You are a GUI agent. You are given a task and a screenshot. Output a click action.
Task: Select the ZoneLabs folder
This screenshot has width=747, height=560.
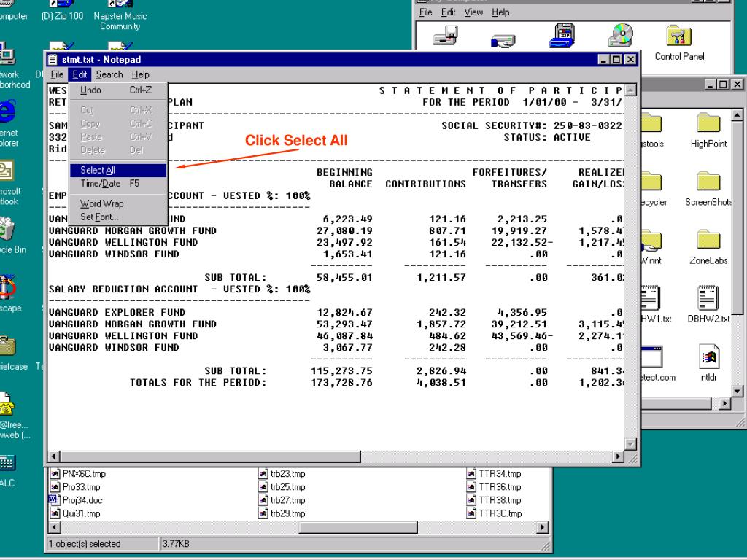click(708, 241)
